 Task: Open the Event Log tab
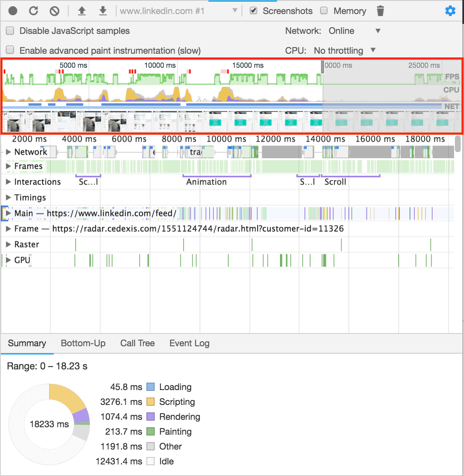click(189, 343)
